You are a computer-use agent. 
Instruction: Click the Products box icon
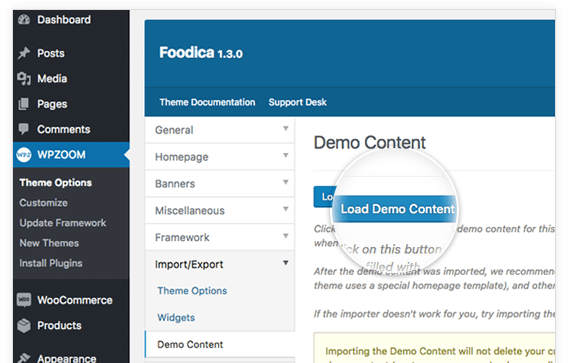point(24,326)
